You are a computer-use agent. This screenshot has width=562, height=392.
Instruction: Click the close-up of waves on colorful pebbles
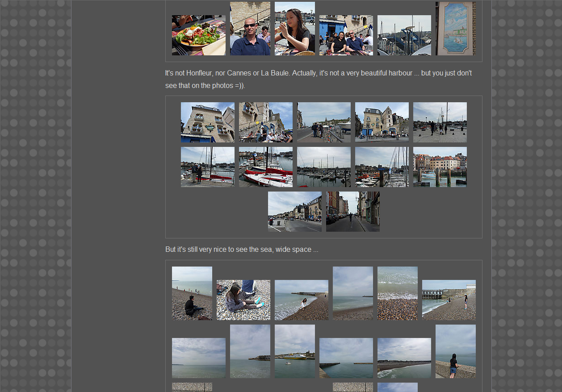397,293
